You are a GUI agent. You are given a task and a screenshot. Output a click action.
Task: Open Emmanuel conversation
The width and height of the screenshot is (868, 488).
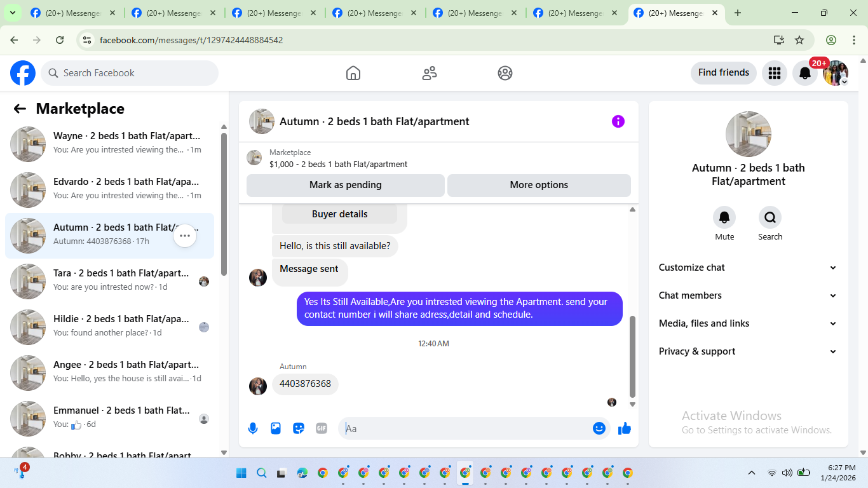point(109,419)
